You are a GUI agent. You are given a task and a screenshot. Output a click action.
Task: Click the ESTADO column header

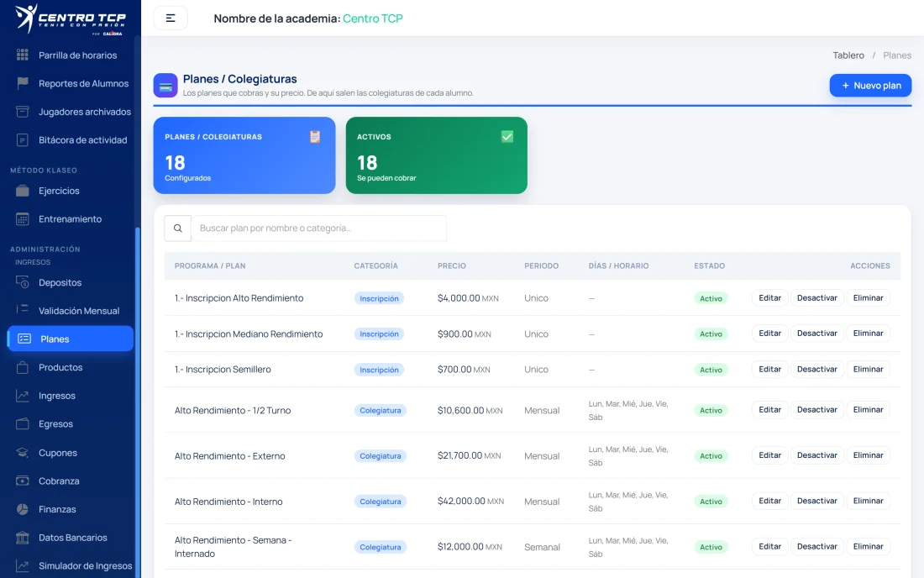click(710, 265)
